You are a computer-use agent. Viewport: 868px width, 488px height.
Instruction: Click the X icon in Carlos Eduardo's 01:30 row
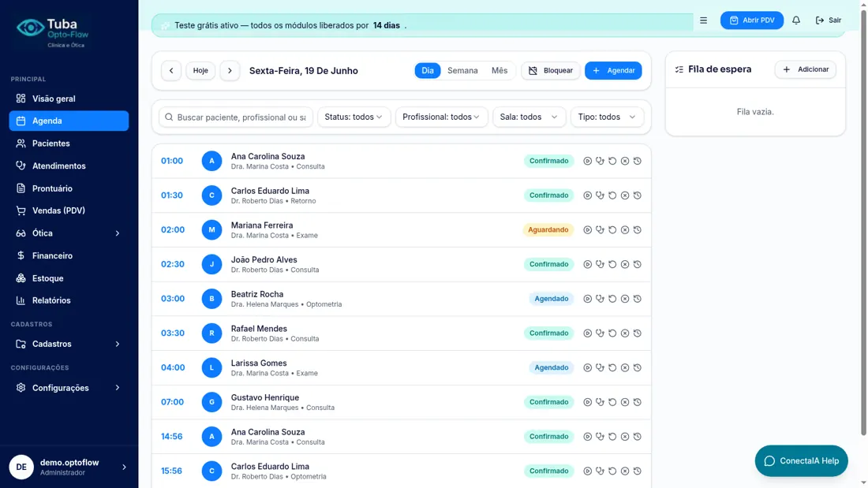[625, 196]
